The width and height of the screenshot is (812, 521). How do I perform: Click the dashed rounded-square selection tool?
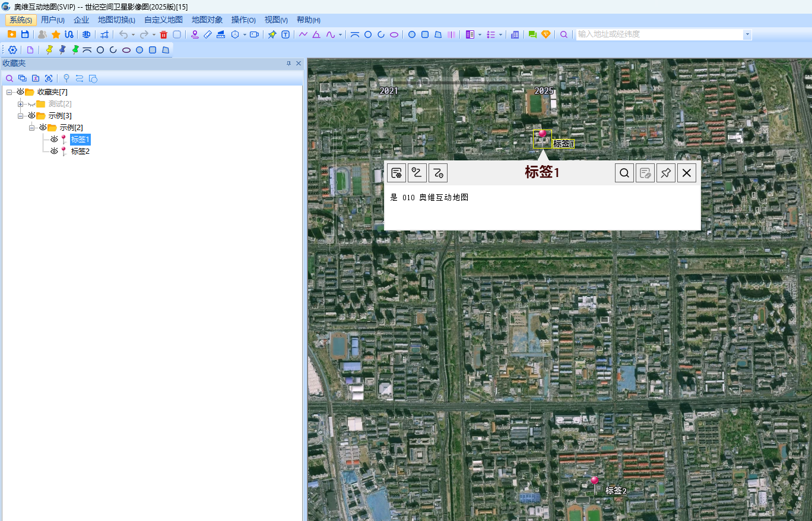177,34
